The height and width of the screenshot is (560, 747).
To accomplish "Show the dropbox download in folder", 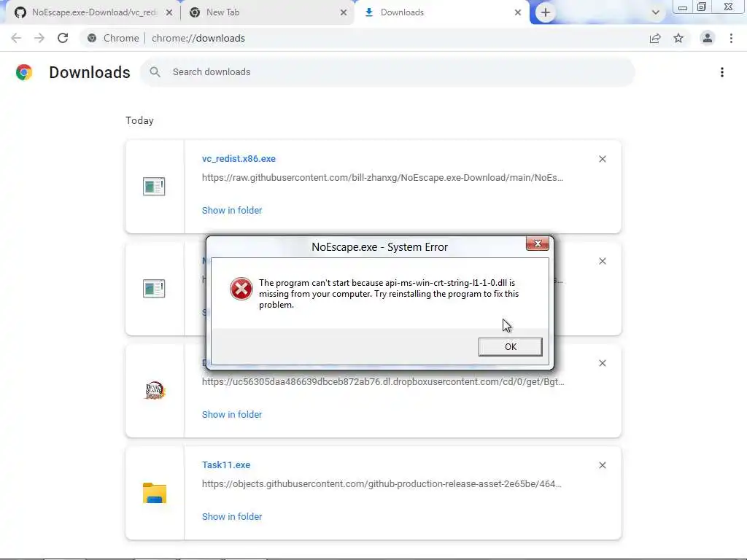I will [x=232, y=414].
